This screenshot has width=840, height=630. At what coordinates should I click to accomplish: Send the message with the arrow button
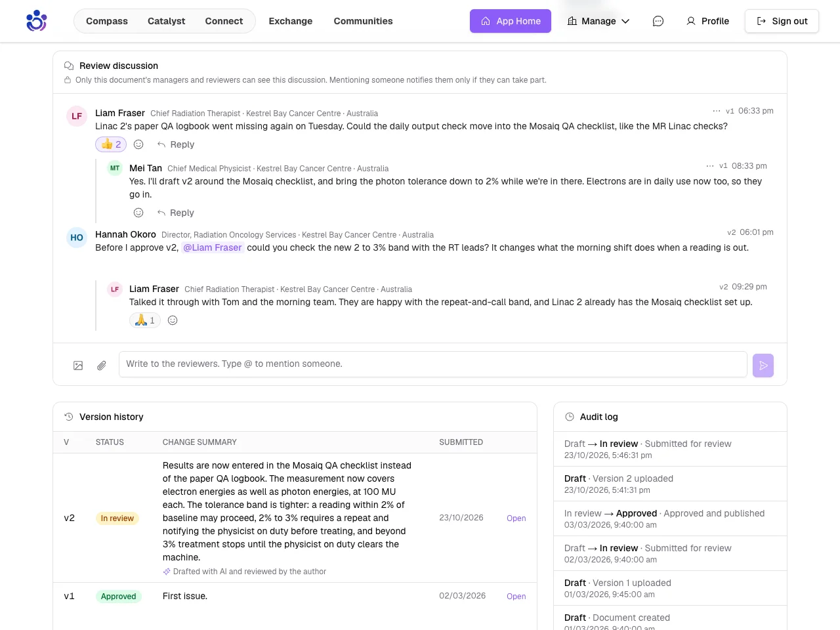(763, 366)
